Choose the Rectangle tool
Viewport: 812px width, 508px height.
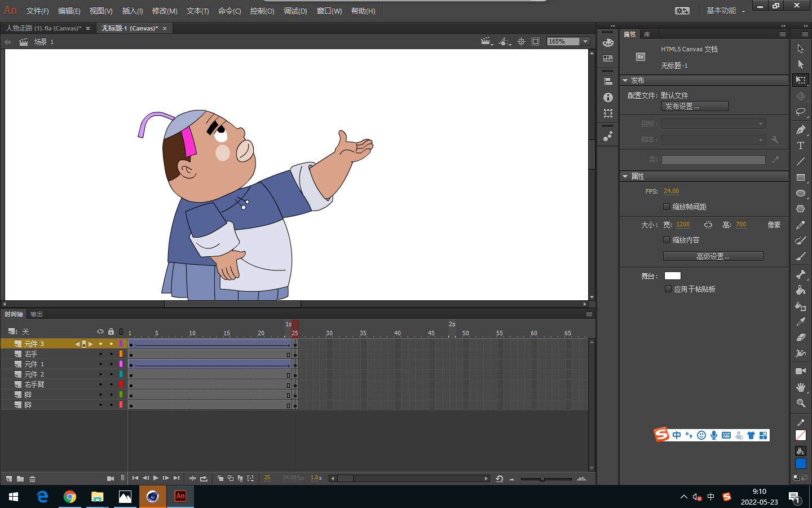(x=800, y=177)
